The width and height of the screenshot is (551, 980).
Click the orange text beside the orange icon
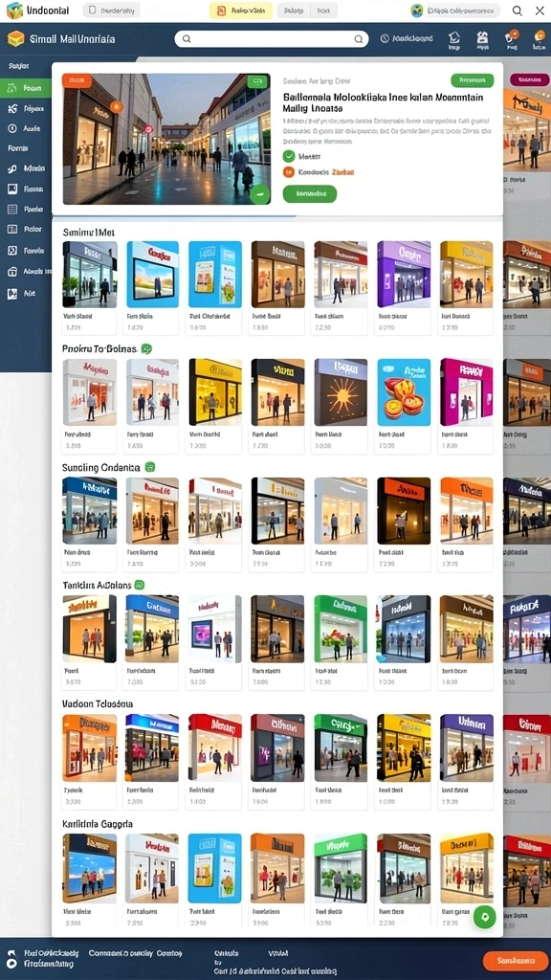343,172
